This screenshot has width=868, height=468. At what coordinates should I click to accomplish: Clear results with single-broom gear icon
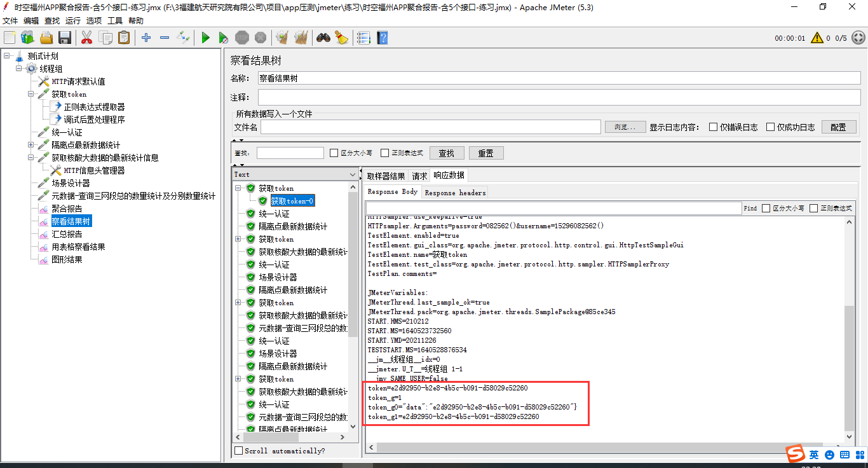282,38
